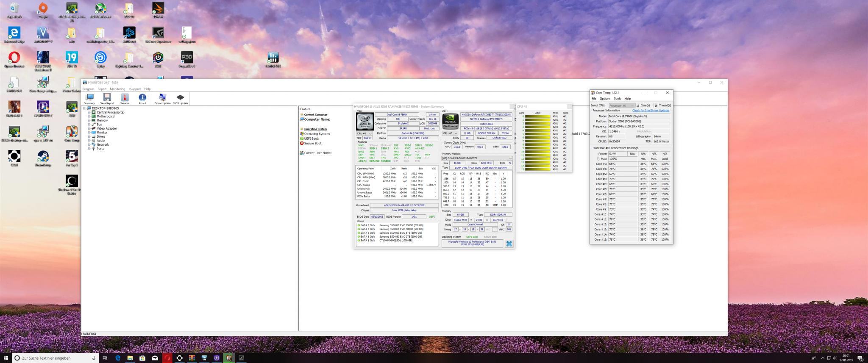The image size is (868, 363).
Task: Open the Report menu in HWiNFO64
Action: click(102, 89)
